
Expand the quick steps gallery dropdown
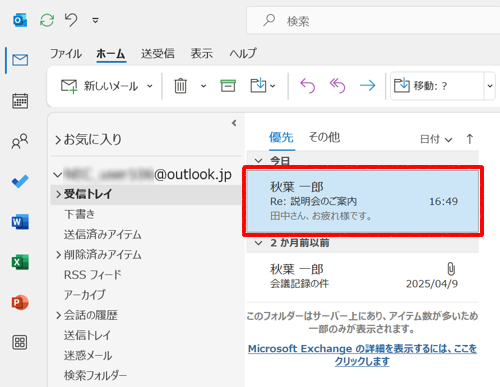tap(490, 86)
